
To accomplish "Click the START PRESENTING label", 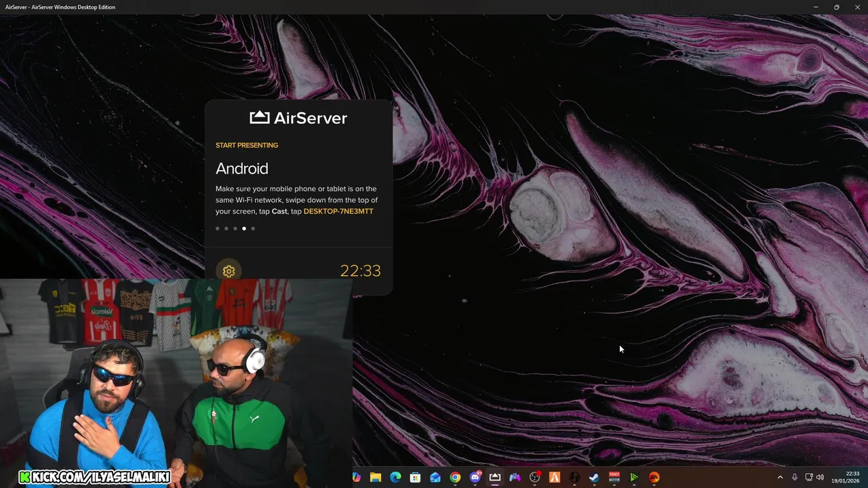I will pyautogui.click(x=247, y=145).
